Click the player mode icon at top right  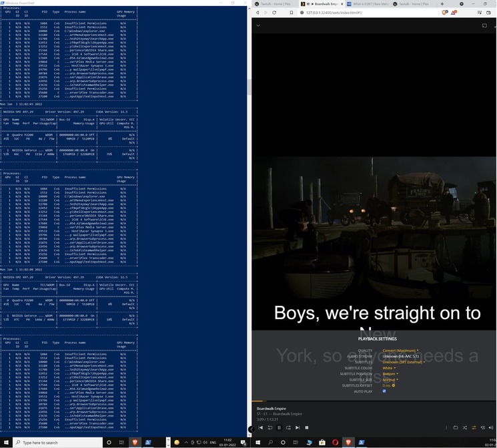[x=484, y=25]
